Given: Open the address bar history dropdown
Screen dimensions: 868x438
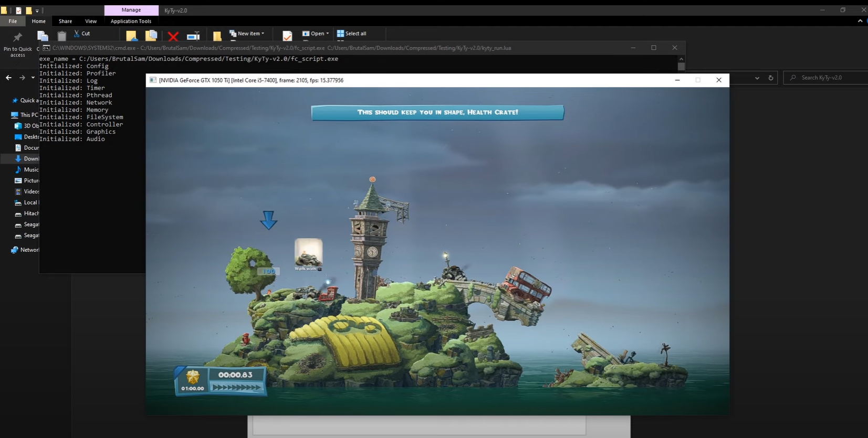Looking at the screenshot, I should [x=757, y=78].
